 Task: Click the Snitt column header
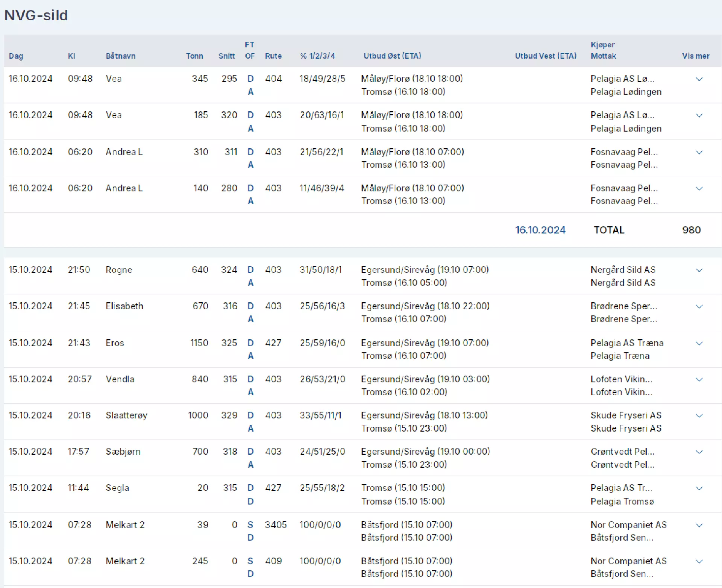(227, 56)
